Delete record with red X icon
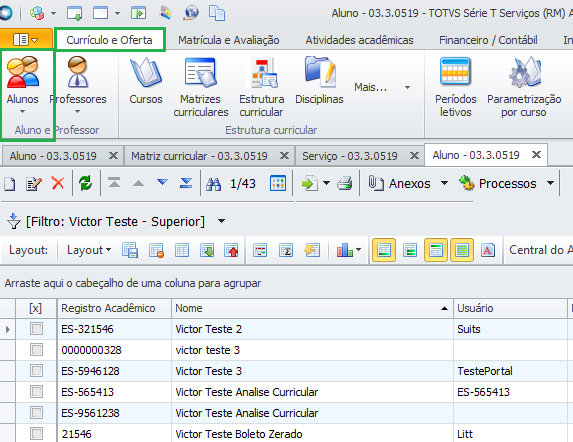The image size is (573, 442). [x=58, y=183]
